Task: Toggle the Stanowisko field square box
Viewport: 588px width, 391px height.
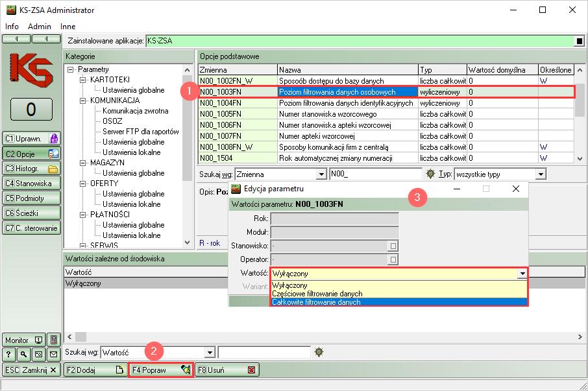Action: 393,246
